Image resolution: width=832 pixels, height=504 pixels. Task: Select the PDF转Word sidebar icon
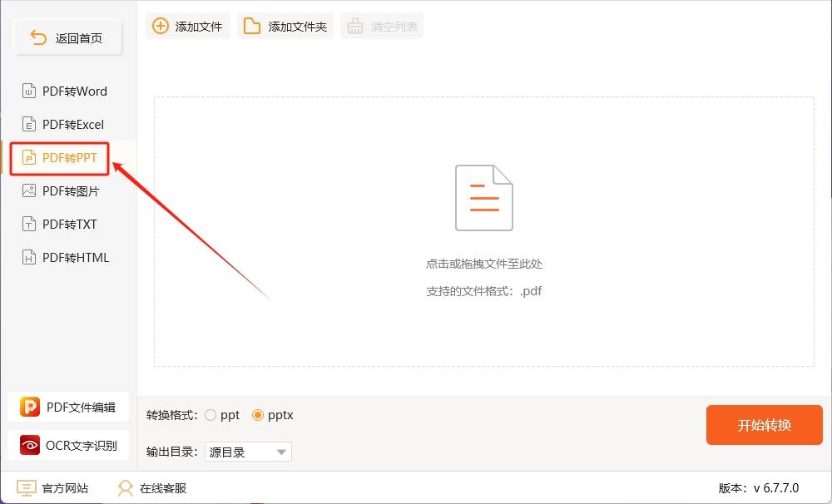click(x=30, y=91)
